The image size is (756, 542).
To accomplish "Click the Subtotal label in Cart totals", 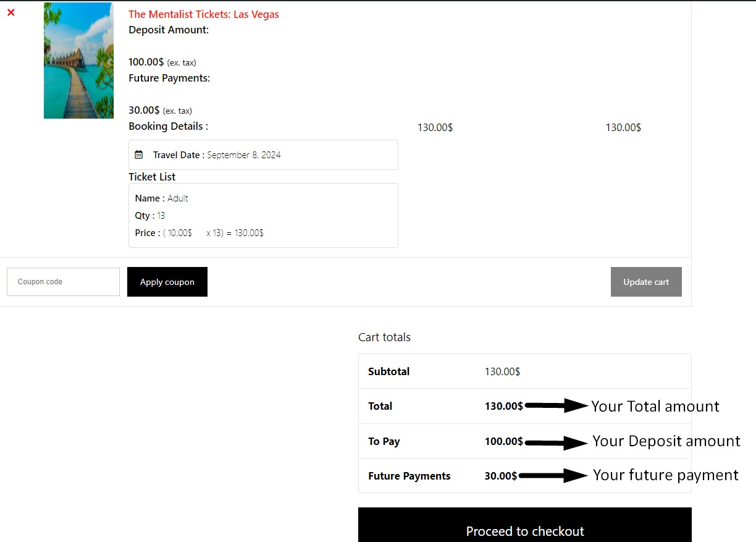I will [389, 371].
